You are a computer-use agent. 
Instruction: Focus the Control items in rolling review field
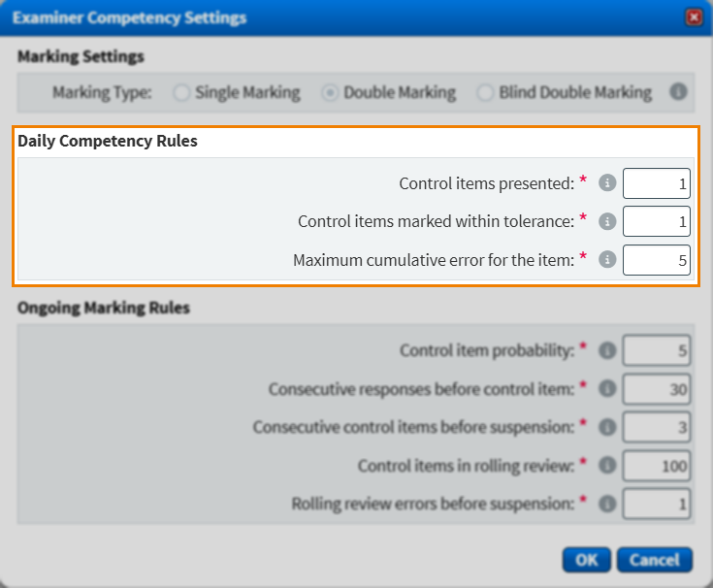click(x=656, y=466)
